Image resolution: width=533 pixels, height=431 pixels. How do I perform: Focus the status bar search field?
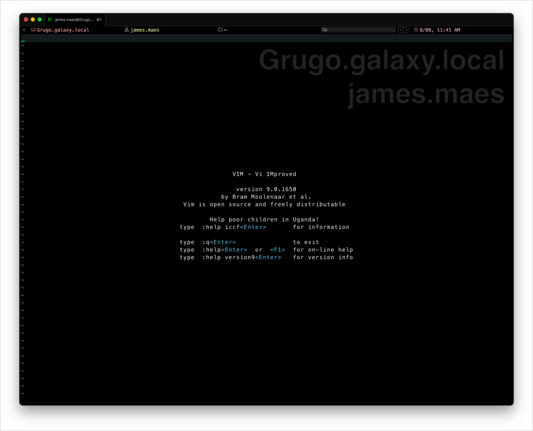tap(358, 30)
